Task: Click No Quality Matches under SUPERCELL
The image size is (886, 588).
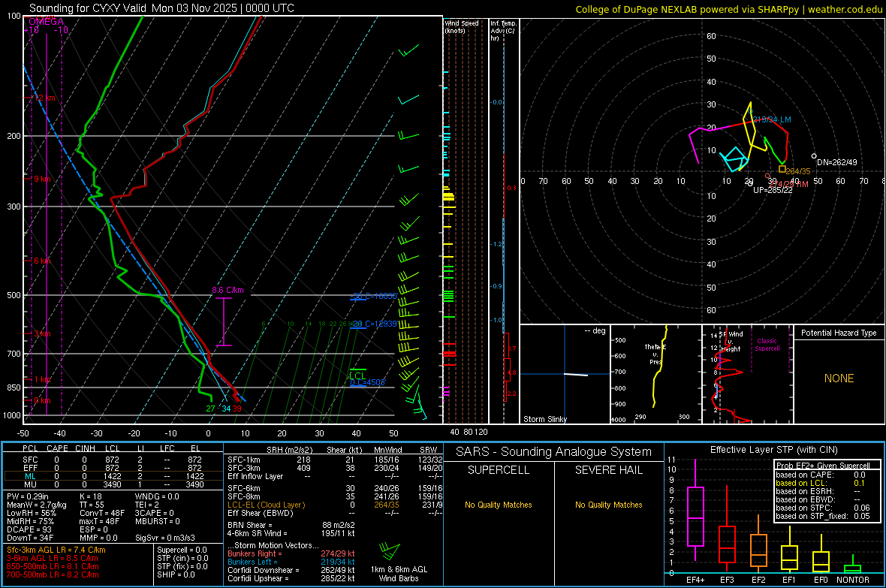Action: click(x=499, y=505)
